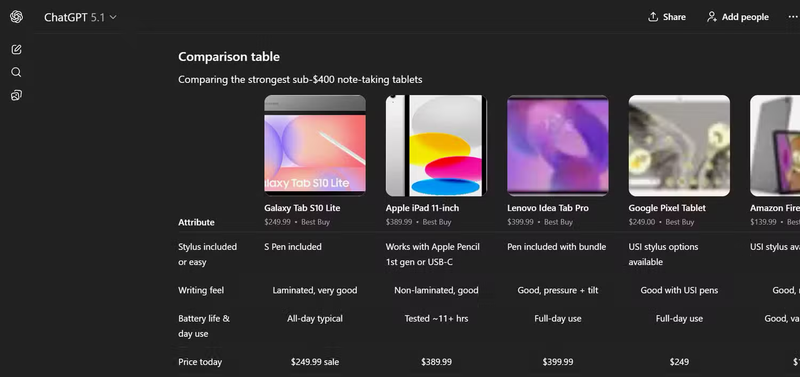
Task: Click the 'Laminated, very good' cell
Action: pyautogui.click(x=315, y=290)
